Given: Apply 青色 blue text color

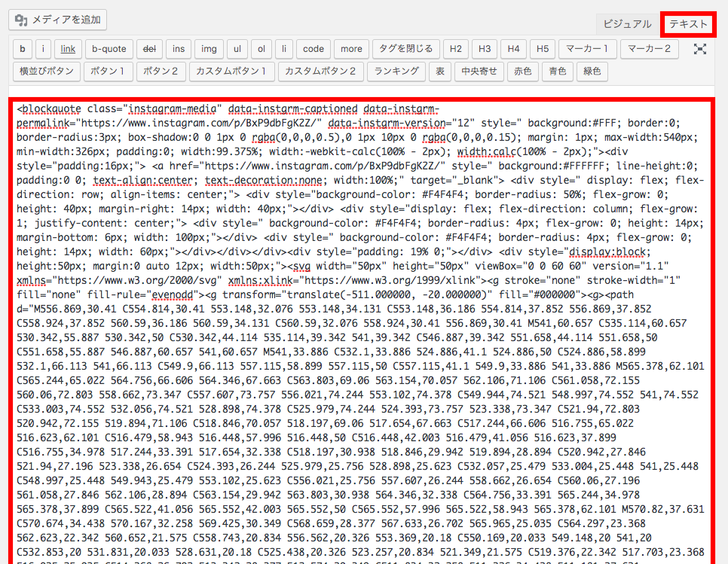Looking at the screenshot, I should 558,72.
